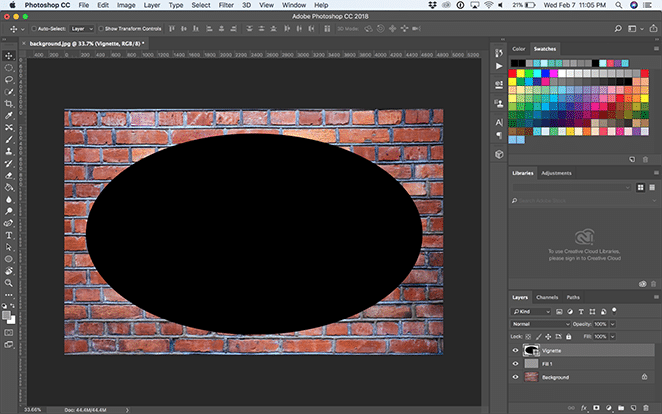Select the Zoom tool in the toolbar
Viewport: 662px width, 414px height.
[9, 283]
